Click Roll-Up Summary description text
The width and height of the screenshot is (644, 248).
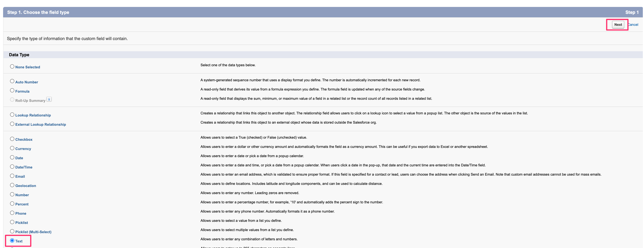coord(316,99)
